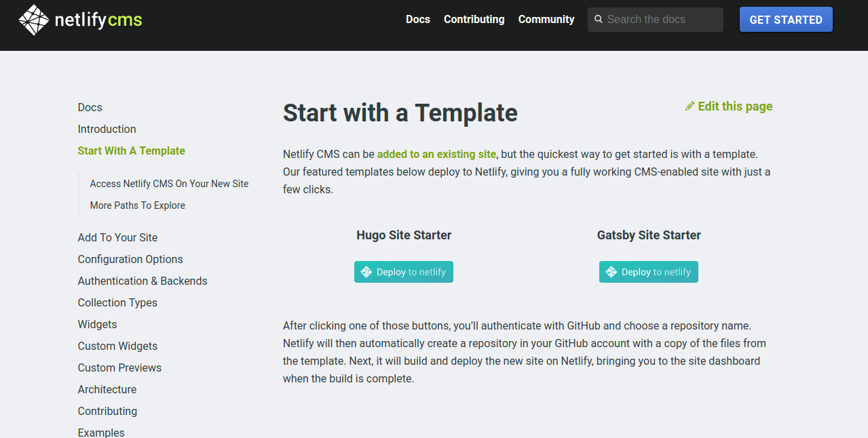The image size is (868, 438).
Task: Open Custom Widgets in the sidebar
Action: click(x=117, y=346)
